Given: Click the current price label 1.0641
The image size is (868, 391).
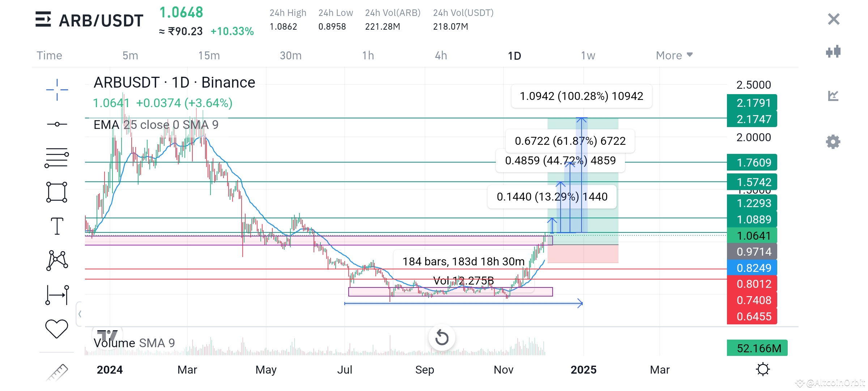Looking at the screenshot, I should (752, 236).
